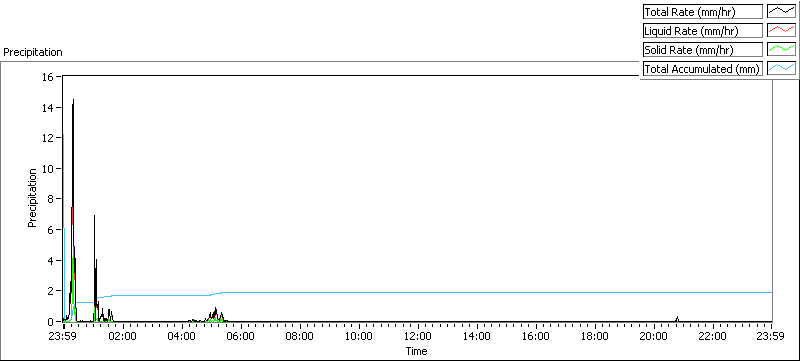Screen dimensions: 800x361
Task: Click the Liquid Rate red line icon
Action: click(781, 31)
